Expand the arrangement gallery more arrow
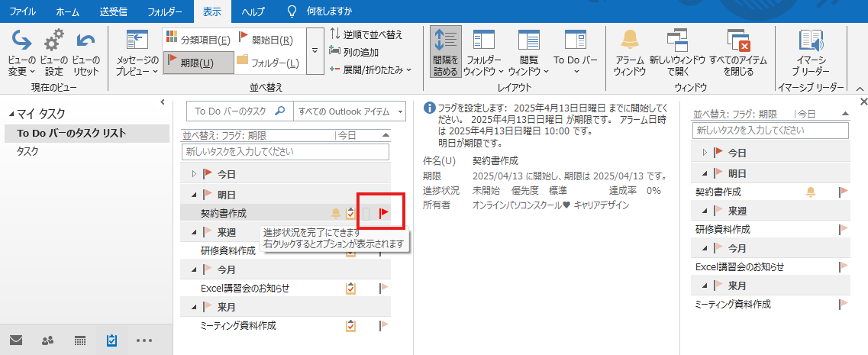Screen dimensions: 868x355 tap(315, 51)
